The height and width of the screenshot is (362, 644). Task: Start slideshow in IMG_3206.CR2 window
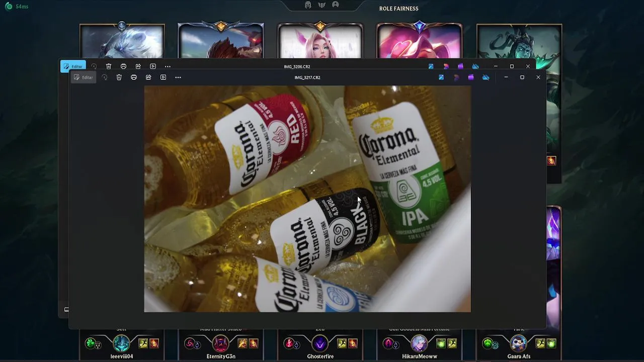point(153,66)
